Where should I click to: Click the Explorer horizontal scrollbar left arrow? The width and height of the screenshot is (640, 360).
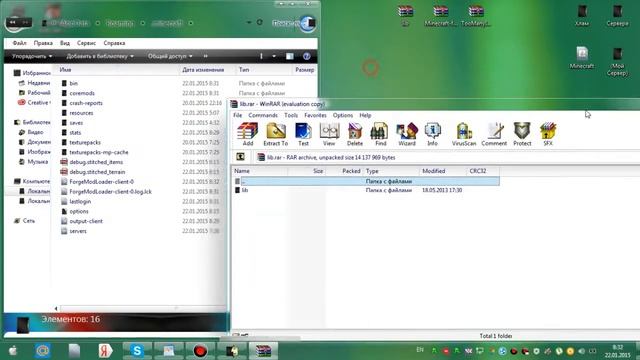(x=56, y=309)
